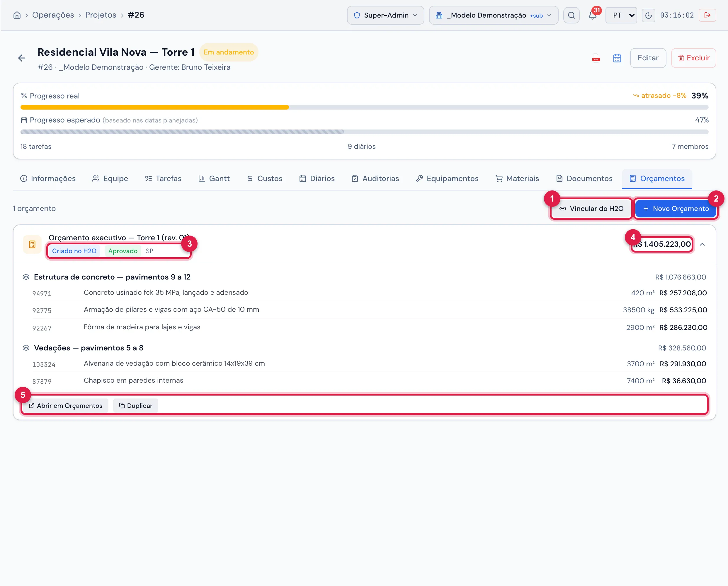Switch to the Documentos tab

584,178
